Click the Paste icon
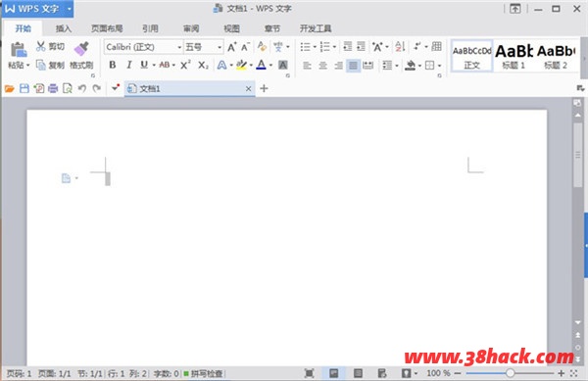This screenshot has height=381, width=588. (18, 49)
